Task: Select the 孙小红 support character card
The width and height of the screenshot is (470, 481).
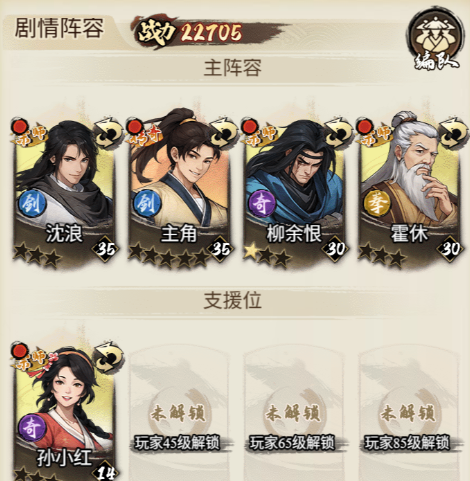Action: (x=65, y=412)
